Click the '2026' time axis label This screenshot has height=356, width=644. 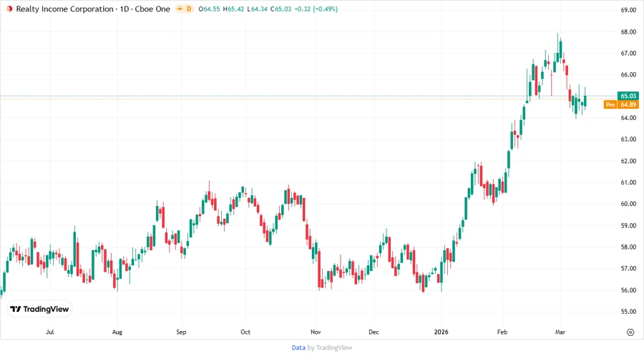441,332
